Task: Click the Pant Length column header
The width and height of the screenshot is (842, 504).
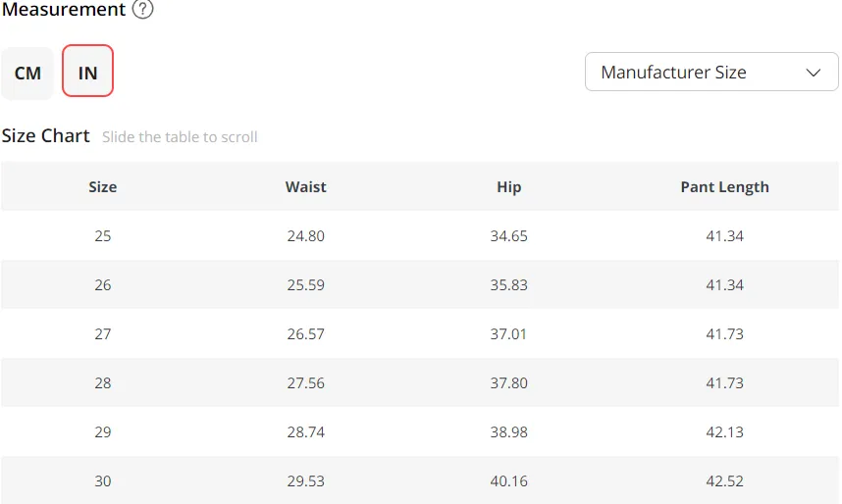Action: pyautogui.click(x=724, y=187)
